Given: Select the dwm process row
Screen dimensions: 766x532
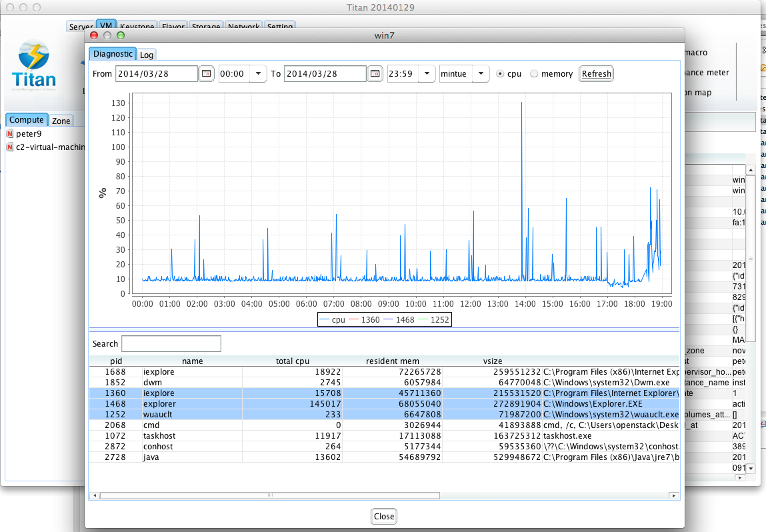Looking at the screenshot, I should click(384, 383).
